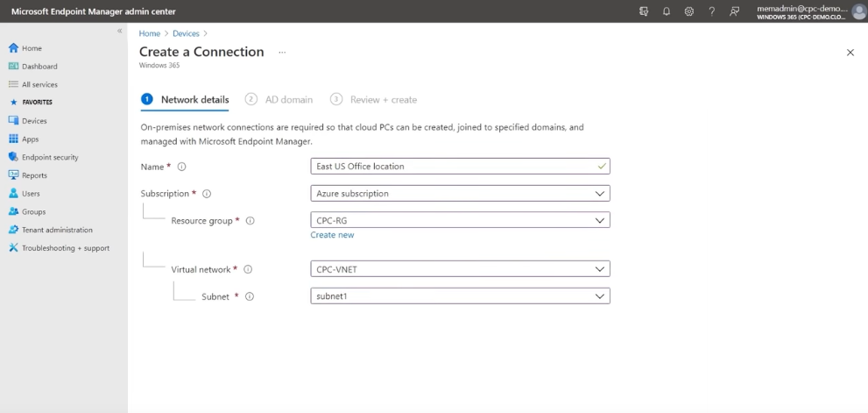Expand the CPC-VNET virtual network dropdown
The image size is (868, 413).
click(460, 269)
